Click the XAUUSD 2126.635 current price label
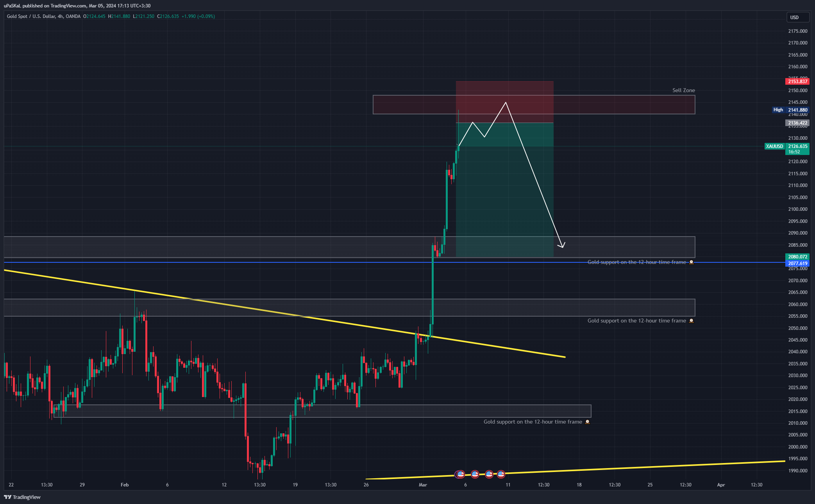The width and height of the screenshot is (815, 504). click(786, 146)
